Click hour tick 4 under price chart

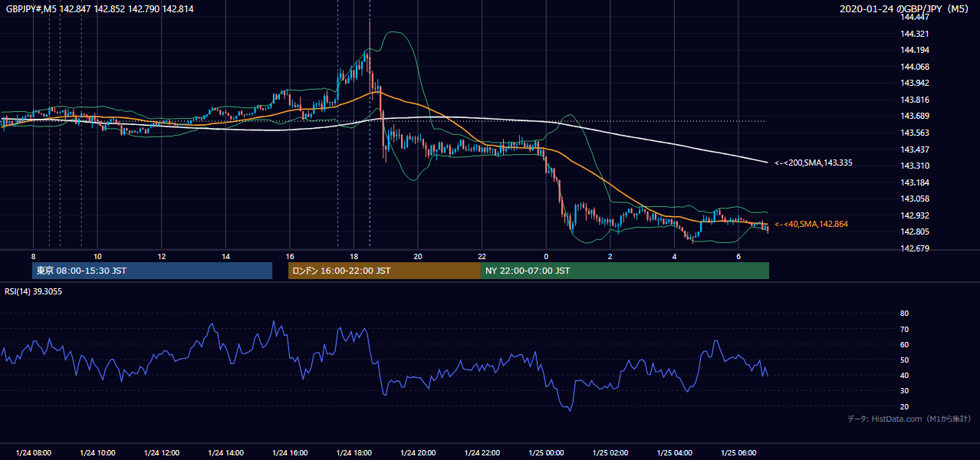674,256
